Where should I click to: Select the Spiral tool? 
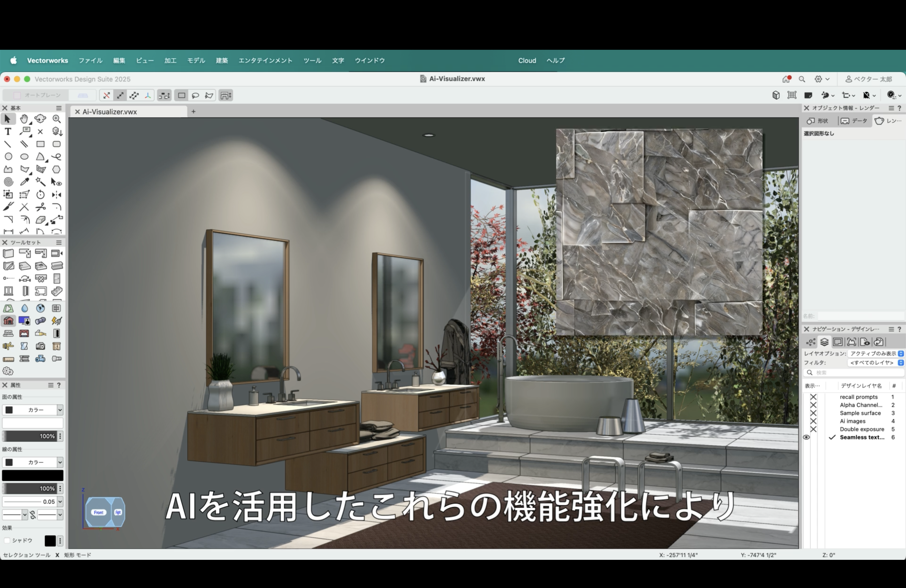tap(8, 182)
